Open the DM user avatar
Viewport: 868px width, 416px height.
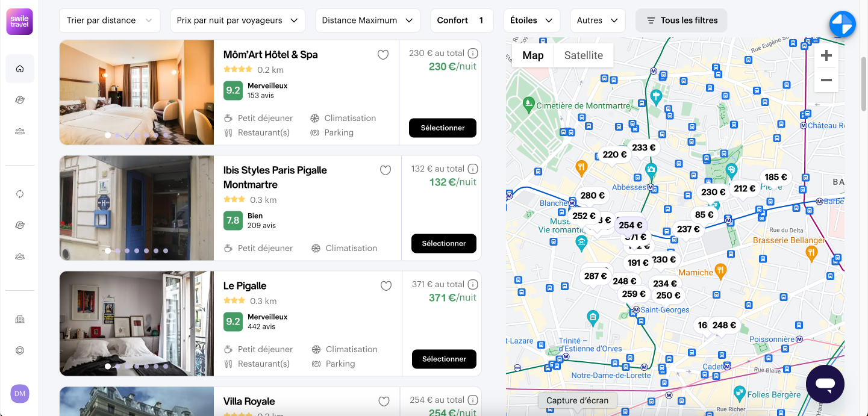click(20, 394)
